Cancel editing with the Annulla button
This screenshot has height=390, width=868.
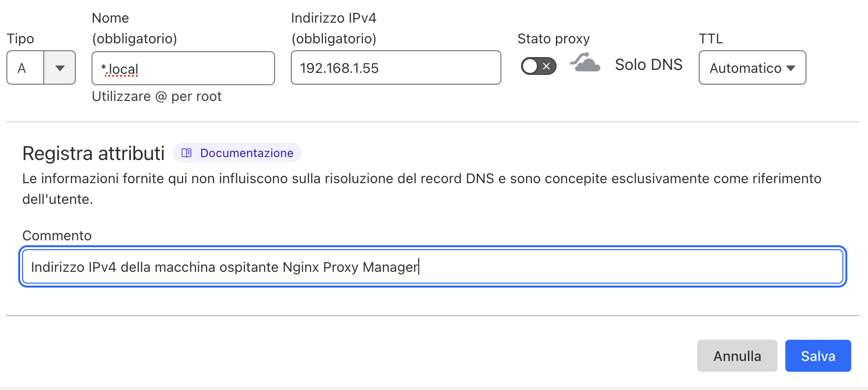pyautogui.click(x=737, y=356)
